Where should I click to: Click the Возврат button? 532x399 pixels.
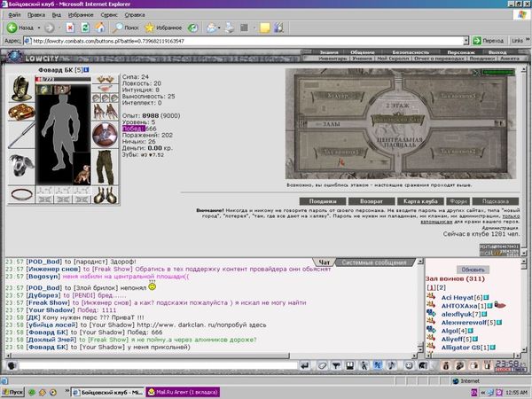coord(372,201)
